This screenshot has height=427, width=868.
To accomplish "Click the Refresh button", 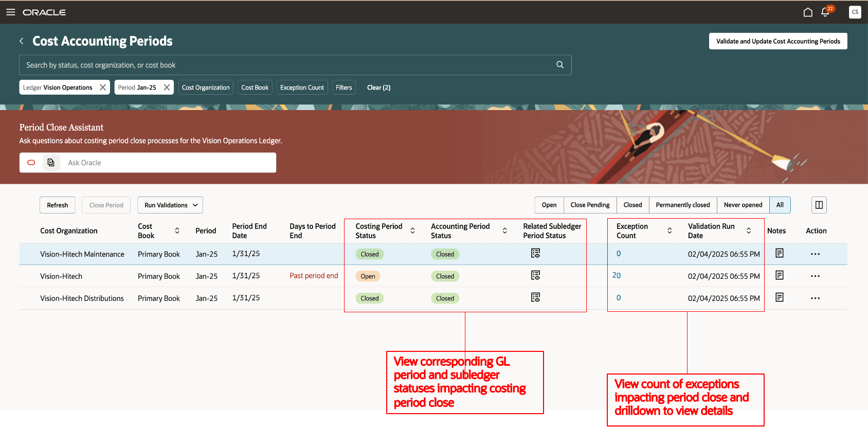I will click(58, 205).
